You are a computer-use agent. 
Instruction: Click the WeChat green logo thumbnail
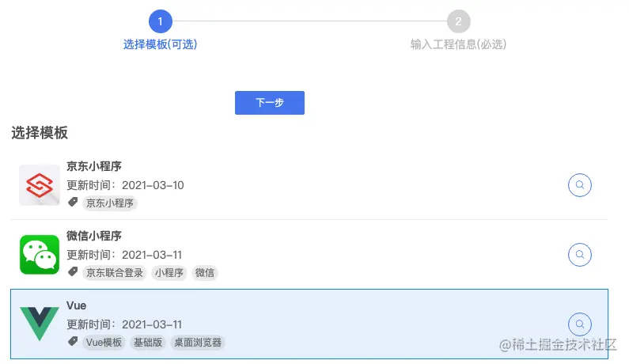(x=40, y=255)
